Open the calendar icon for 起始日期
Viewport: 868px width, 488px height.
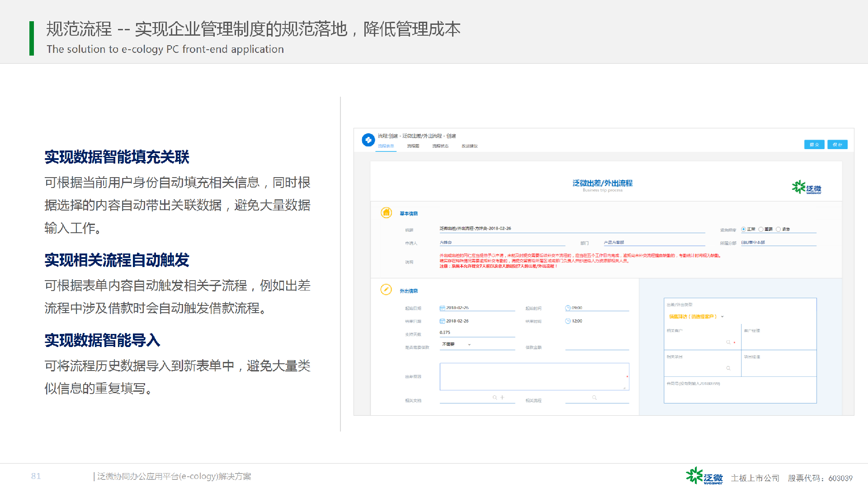(442, 308)
